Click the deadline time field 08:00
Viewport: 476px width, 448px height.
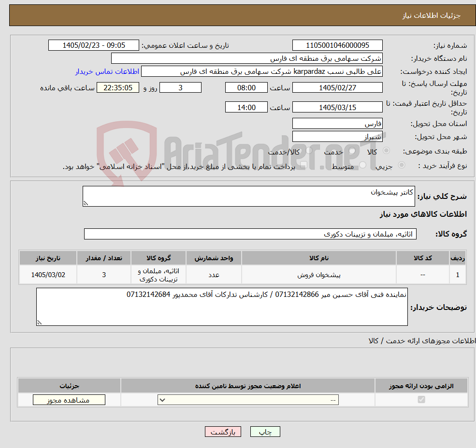(x=246, y=88)
